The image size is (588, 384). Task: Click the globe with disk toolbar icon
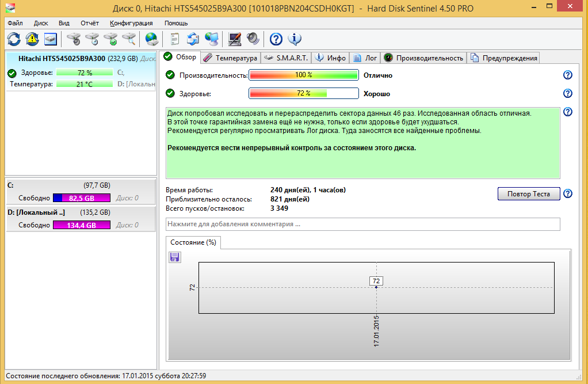tap(152, 39)
